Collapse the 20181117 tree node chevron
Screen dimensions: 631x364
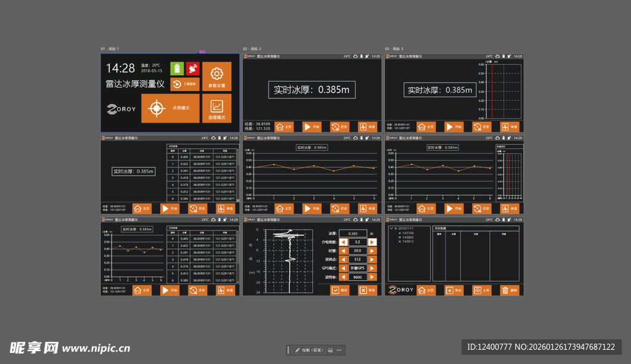pos(393,228)
